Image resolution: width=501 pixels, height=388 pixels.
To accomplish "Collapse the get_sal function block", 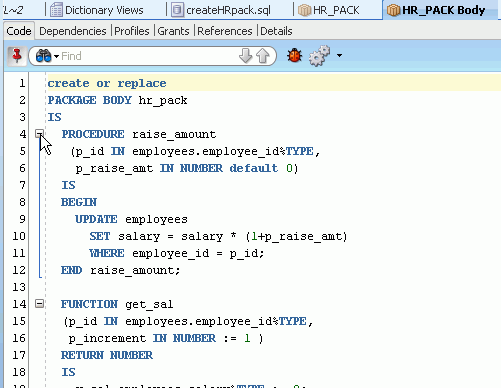I will [x=39, y=304].
